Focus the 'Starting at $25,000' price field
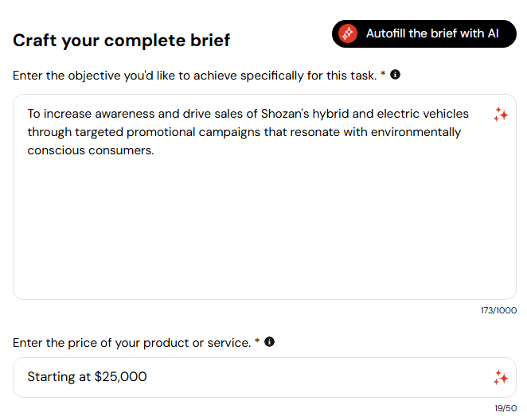527x420 pixels. 264,377
